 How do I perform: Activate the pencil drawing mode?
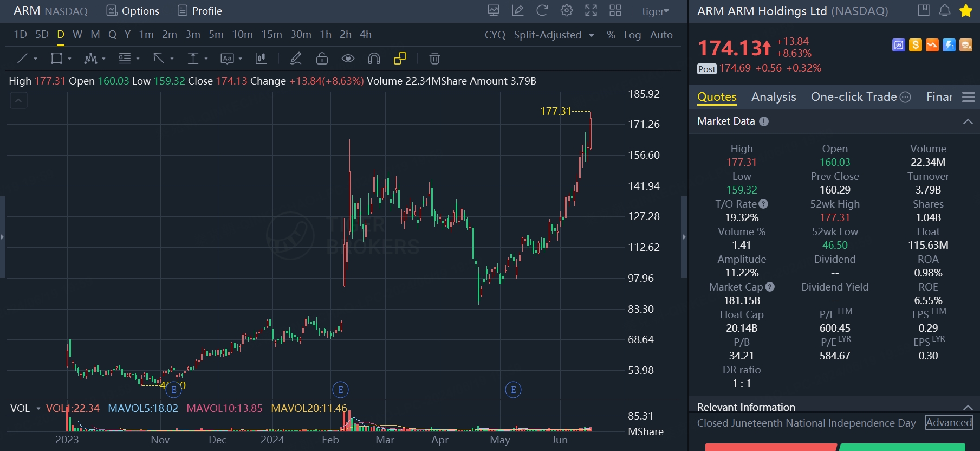tap(295, 59)
